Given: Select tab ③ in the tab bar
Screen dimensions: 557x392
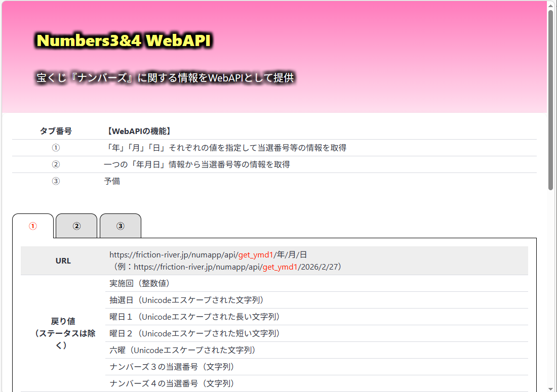Looking at the screenshot, I should pos(121,226).
